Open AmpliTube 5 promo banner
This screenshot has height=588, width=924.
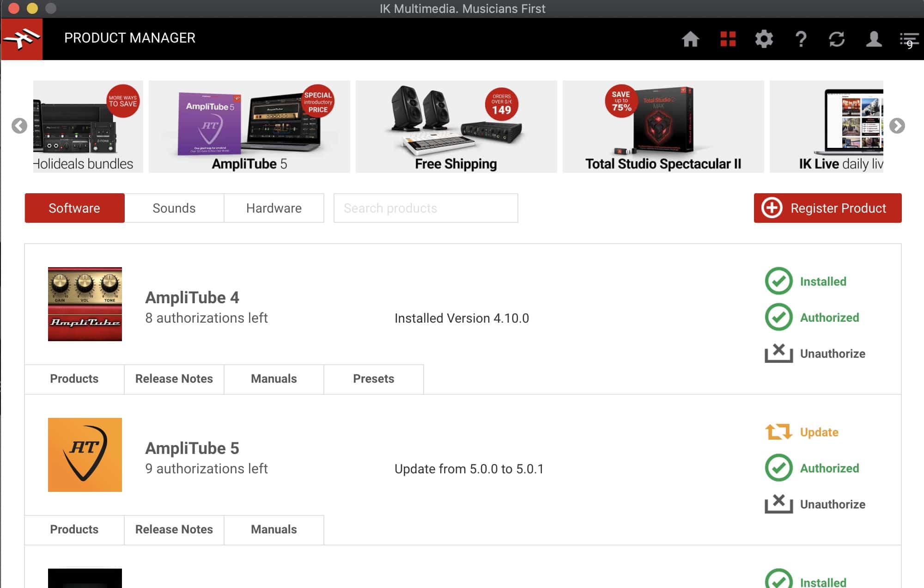click(249, 127)
